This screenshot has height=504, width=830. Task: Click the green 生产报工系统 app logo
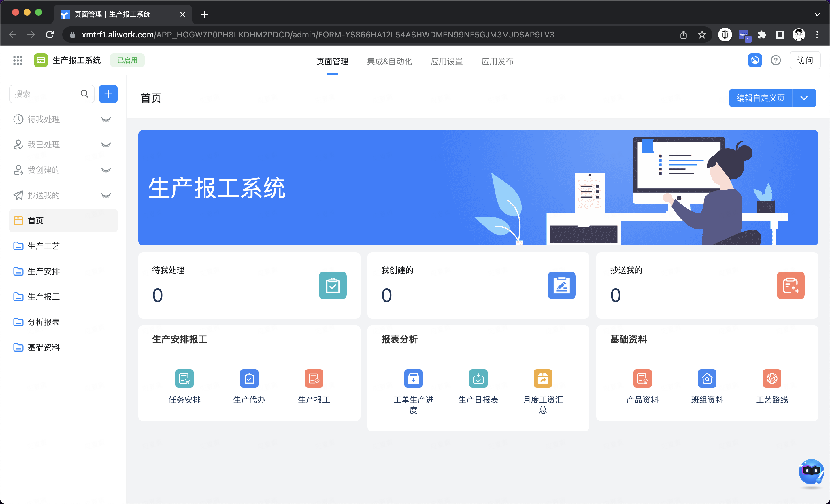pos(41,60)
